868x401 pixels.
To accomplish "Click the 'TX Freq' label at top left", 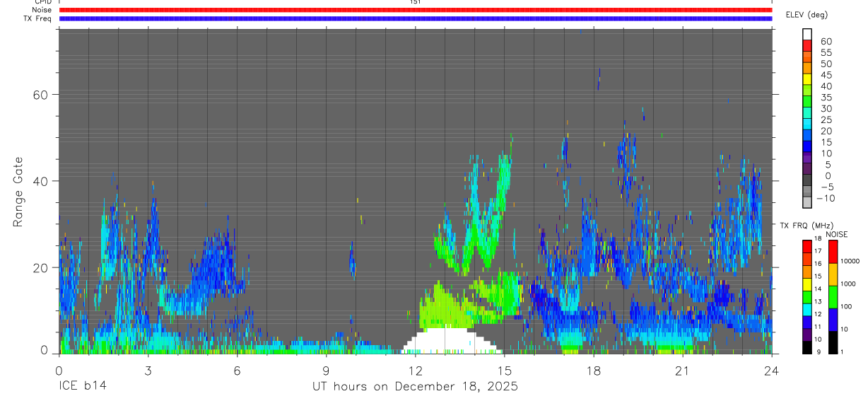I will tap(37, 18).
